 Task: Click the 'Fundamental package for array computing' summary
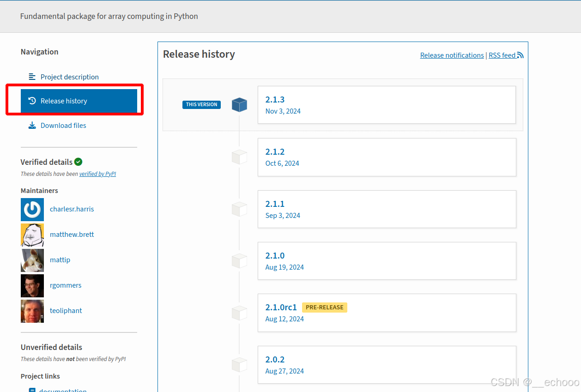[x=109, y=16]
